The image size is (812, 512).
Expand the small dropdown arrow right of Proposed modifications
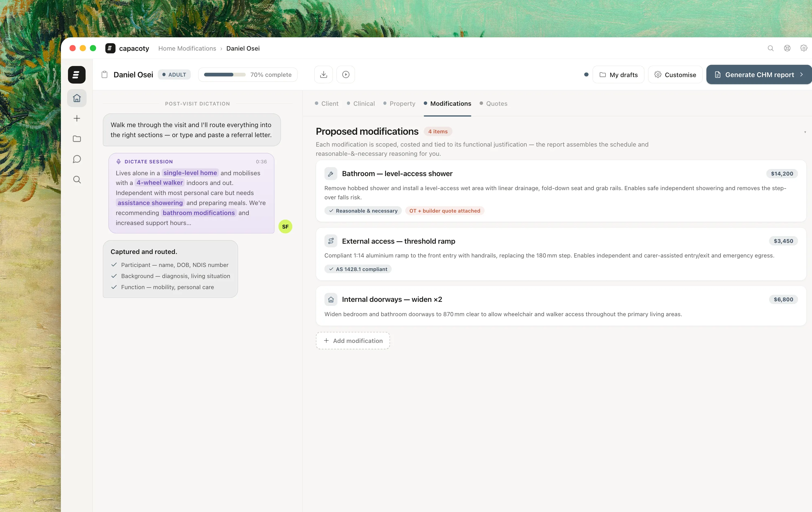coord(805,132)
